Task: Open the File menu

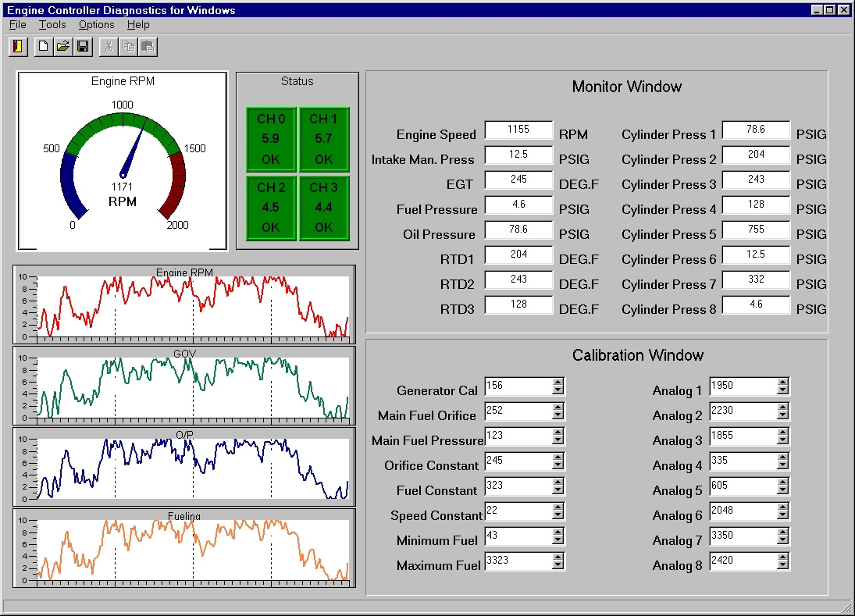Action: point(16,25)
